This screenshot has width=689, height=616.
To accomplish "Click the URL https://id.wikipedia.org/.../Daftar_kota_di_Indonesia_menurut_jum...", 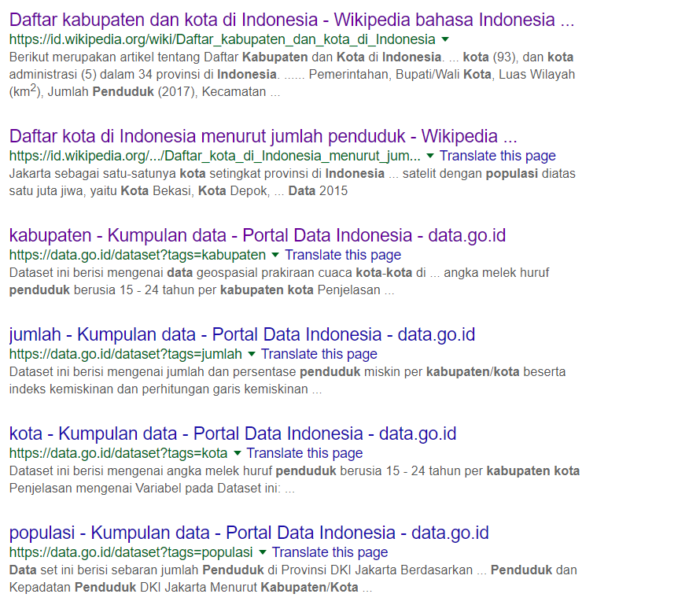I will coord(215,156).
